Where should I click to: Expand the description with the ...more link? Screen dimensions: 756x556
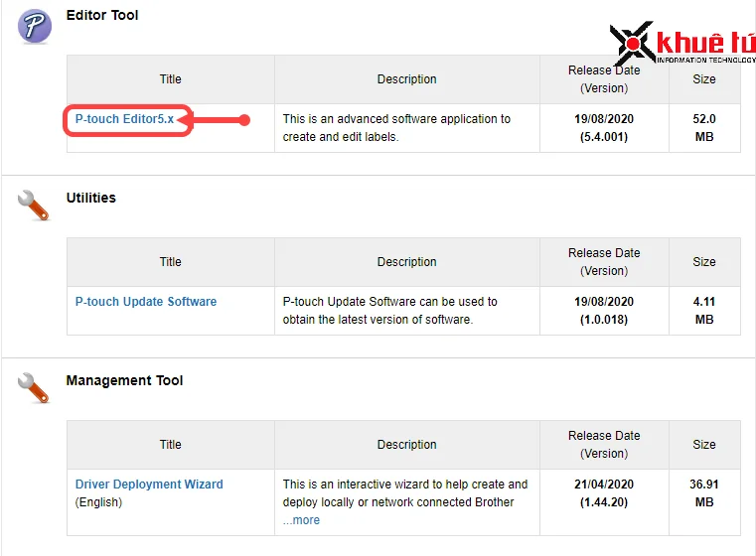tap(301, 520)
